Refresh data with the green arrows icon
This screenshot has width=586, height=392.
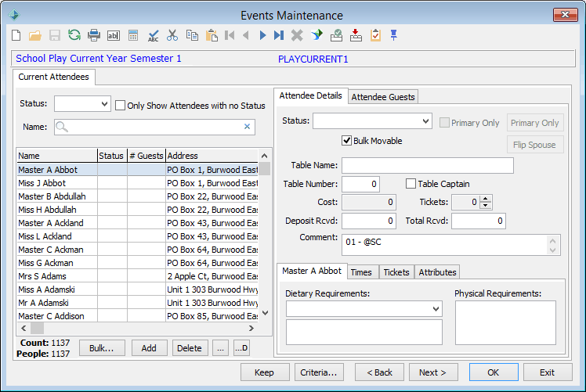[74, 35]
